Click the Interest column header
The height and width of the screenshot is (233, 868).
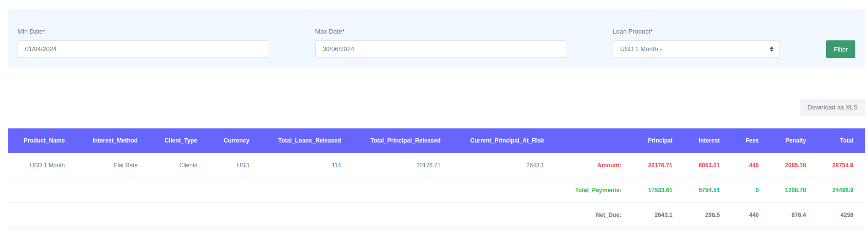tap(709, 141)
